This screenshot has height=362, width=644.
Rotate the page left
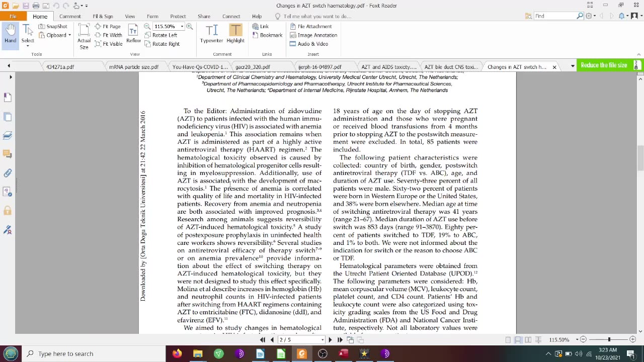click(160, 35)
